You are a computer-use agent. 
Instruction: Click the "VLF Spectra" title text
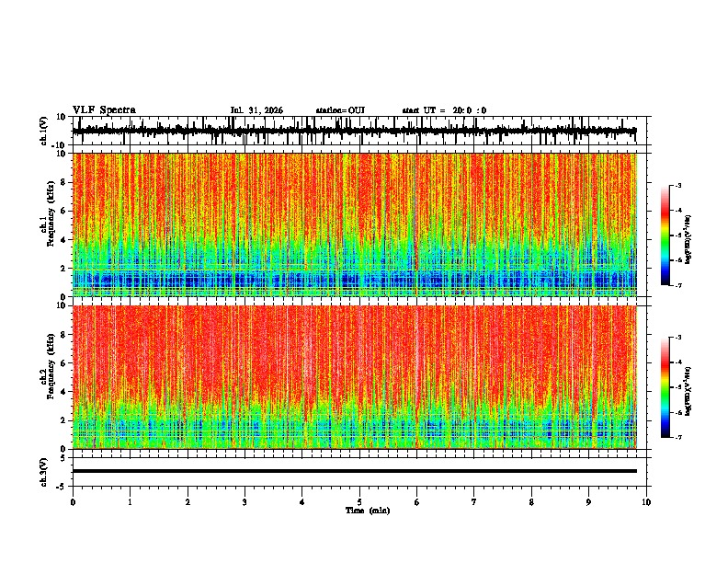[x=104, y=110]
